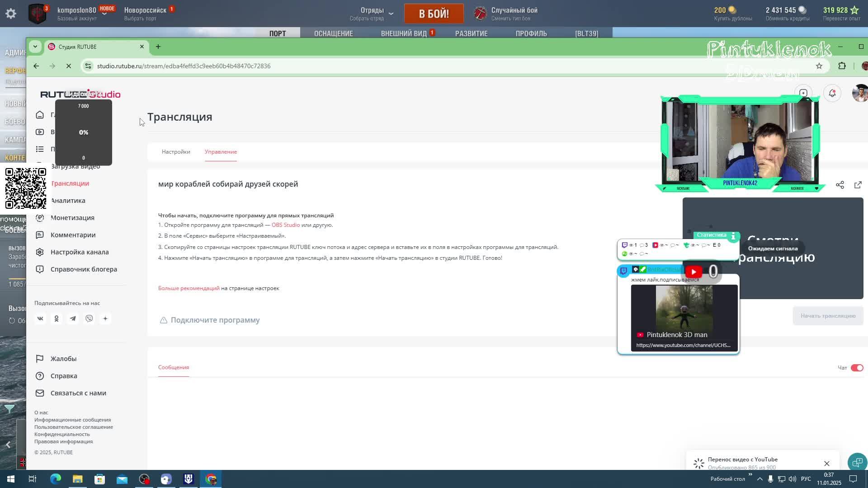Click the Odnoklassniki social icon
The image size is (868, 488).
pos(57,319)
